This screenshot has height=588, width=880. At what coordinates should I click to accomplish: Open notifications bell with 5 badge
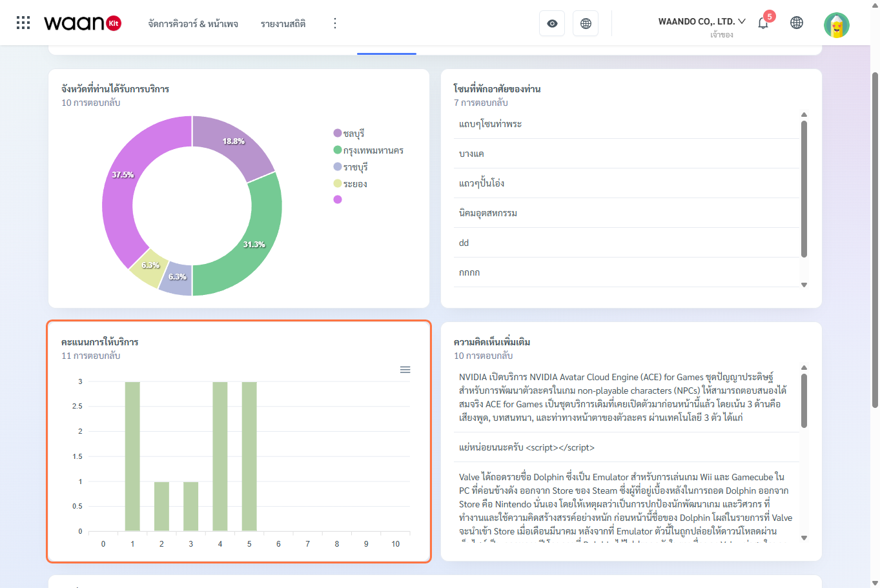tap(764, 22)
